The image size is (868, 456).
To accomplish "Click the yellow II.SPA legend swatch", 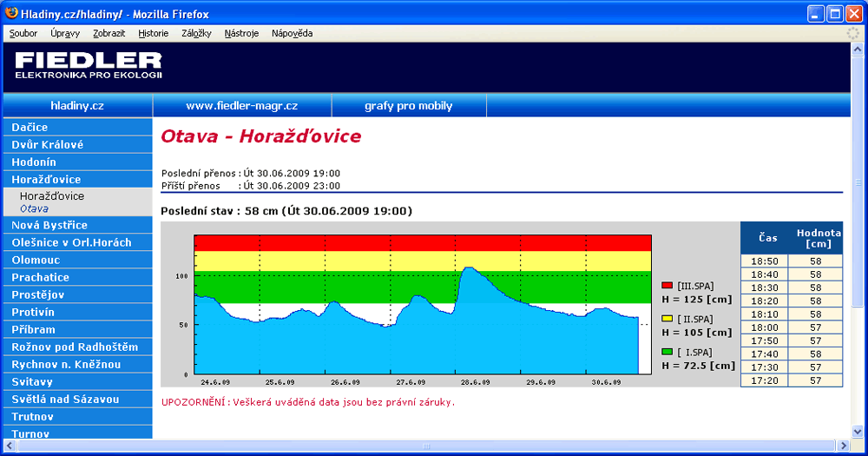I will 667,319.
